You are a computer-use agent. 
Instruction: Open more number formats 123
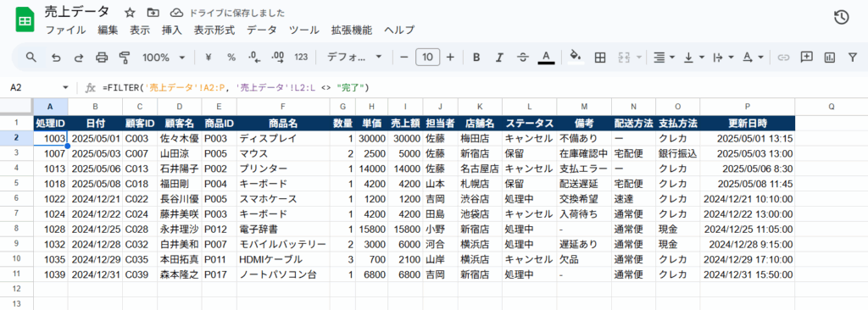[x=301, y=57]
